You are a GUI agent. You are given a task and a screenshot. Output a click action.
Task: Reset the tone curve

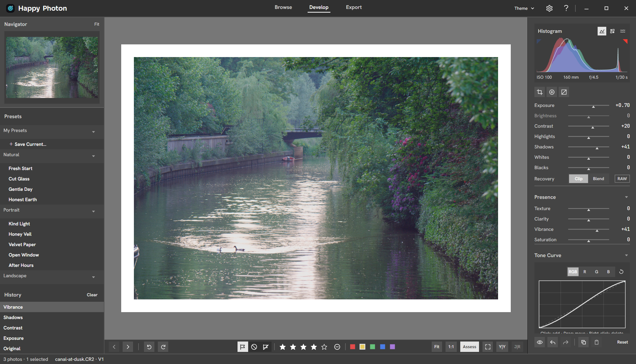621,272
